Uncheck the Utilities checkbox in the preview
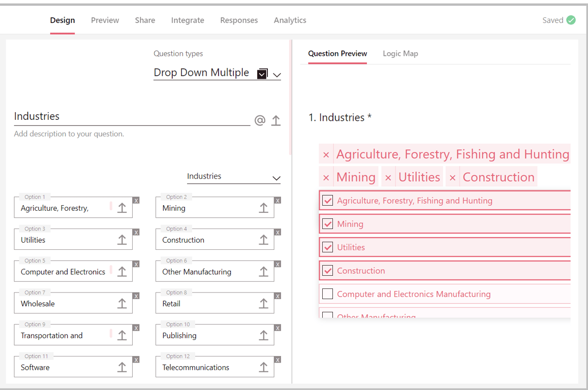The height and width of the screenshot is (390, 588). [x=328, y=247]
